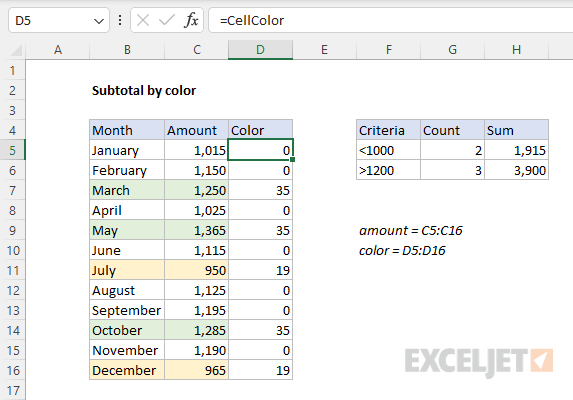Click the Enter checkmark icon in formula bar
Viewport: 573px width, 400px height.
pos(167,20)
